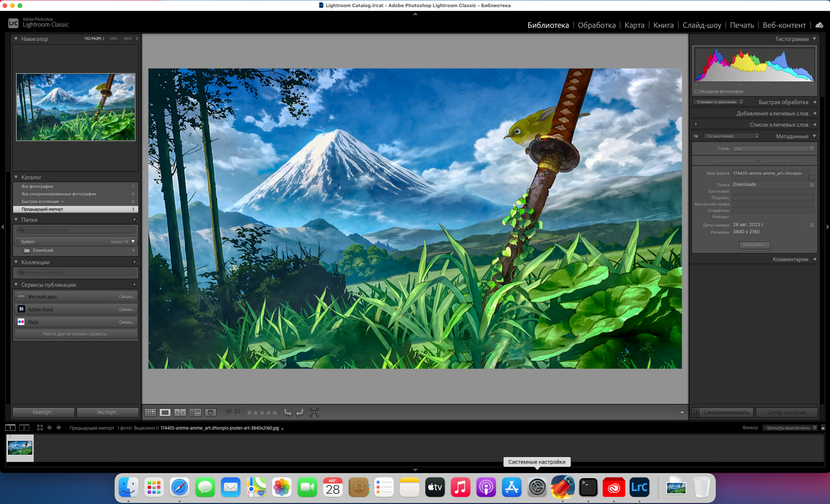The height and width of the screenshot is (504, 830).
Task: Flag photo as Picked
Action: coord(228,412)
